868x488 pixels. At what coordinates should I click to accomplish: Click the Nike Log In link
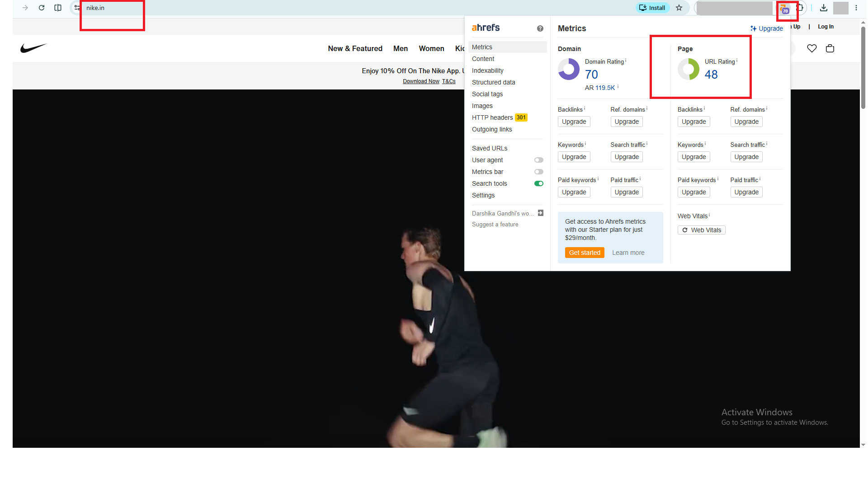[x=826, y=27]
